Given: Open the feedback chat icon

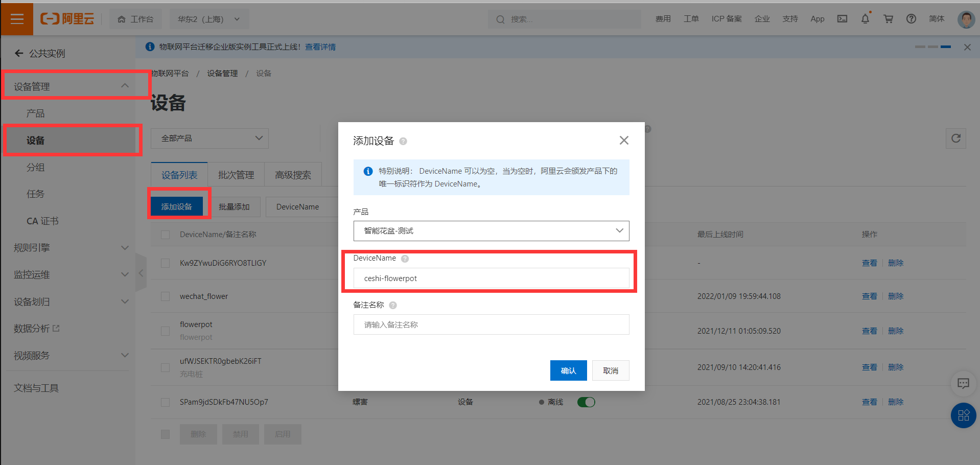Looking at the screenshot, I should point(963,383).
